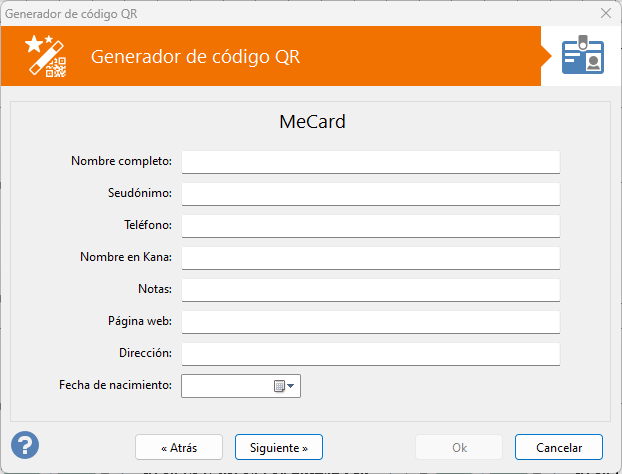Click the orange header title text

tap(196, 56)
